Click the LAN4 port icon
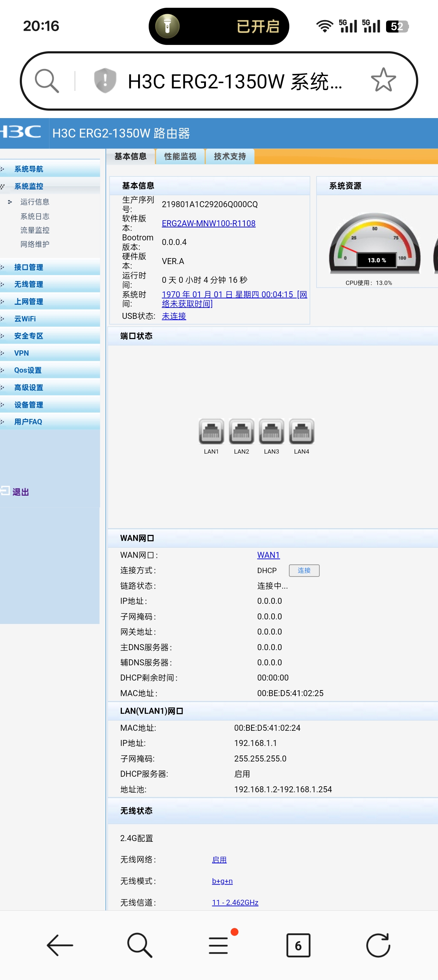Image resolution: width=438 pixels, height=980 pixels. [x=302, y=431]
